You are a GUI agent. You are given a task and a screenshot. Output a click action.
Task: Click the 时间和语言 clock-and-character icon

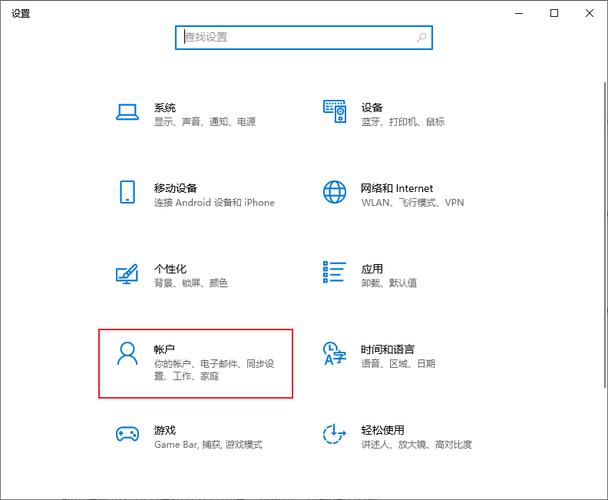click(x=334, y=354)
